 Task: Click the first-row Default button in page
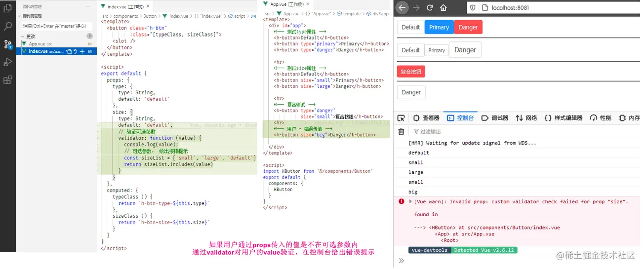410,27
